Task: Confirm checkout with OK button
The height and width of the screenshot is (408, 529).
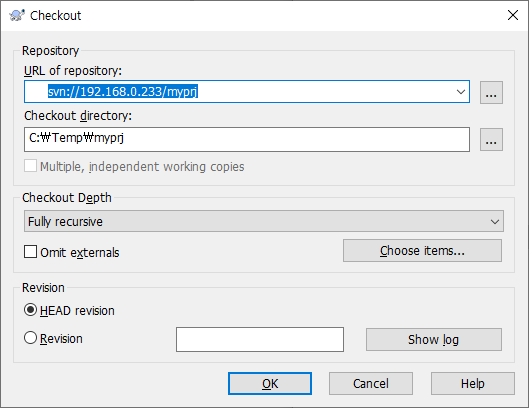Action: 270,384
